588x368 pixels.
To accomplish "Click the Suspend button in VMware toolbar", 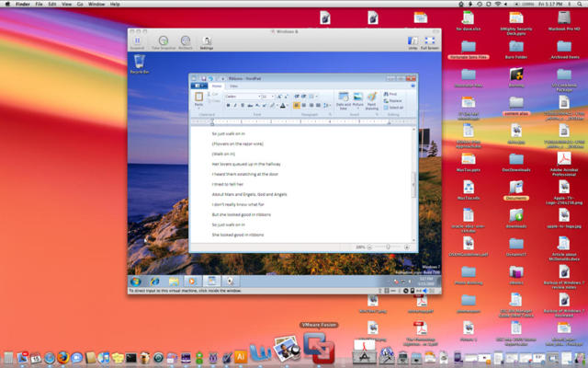I will [138, 40].
